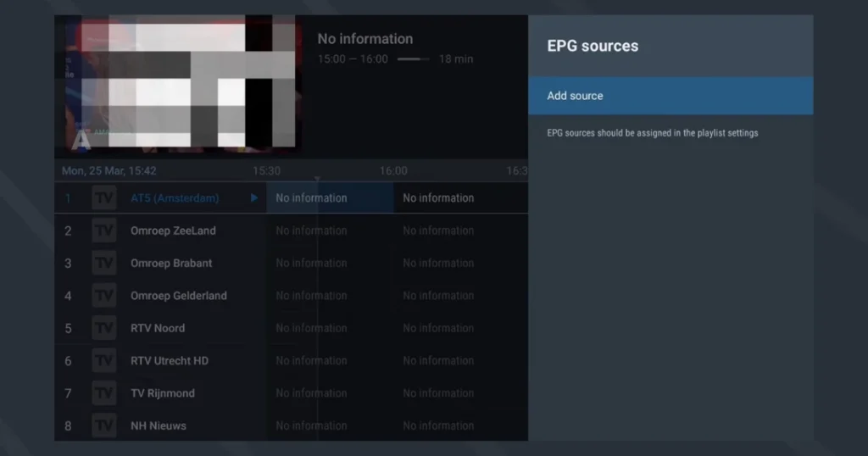Click the 16:00 time marker in timeline
Screen dimensions: 868x456
pyautogui.click(x=393, y=171)
